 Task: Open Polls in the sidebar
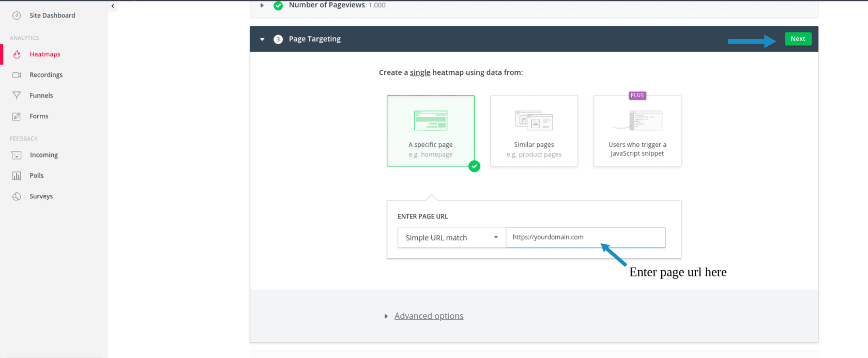pos(37,176)
